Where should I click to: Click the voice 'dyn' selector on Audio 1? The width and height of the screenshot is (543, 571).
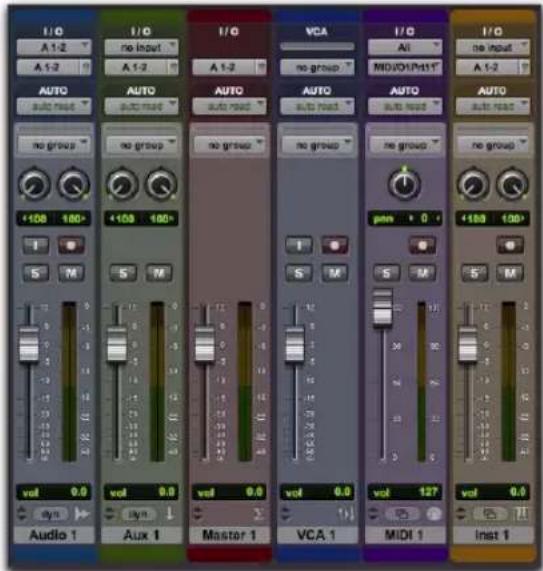(x=51, y=514)
